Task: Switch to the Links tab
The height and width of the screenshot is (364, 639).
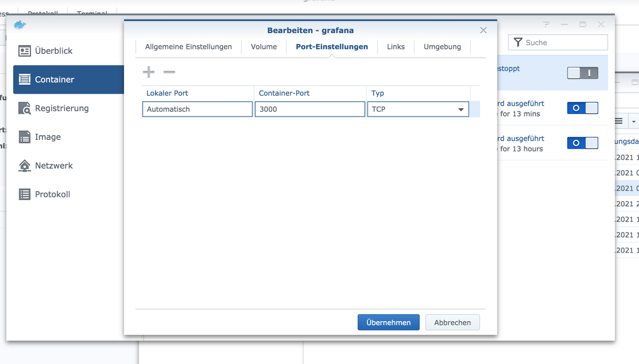Action: pos(396,47)
